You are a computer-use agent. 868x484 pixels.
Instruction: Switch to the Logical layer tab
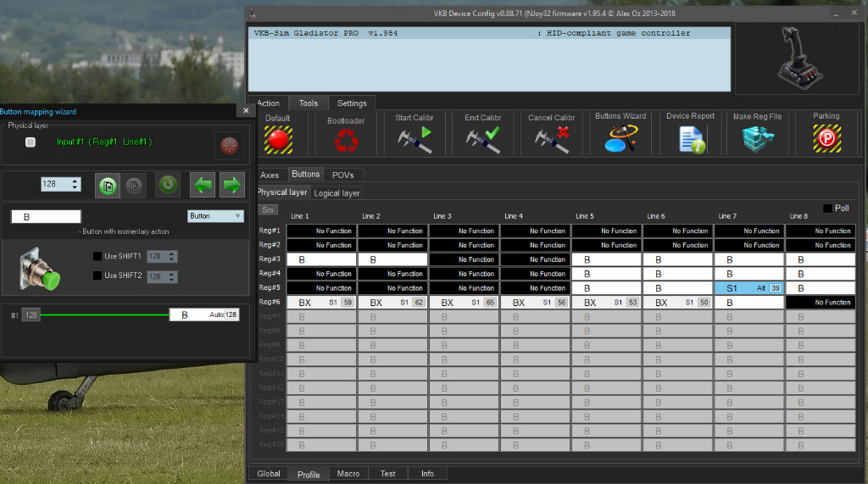coord(337,193)
